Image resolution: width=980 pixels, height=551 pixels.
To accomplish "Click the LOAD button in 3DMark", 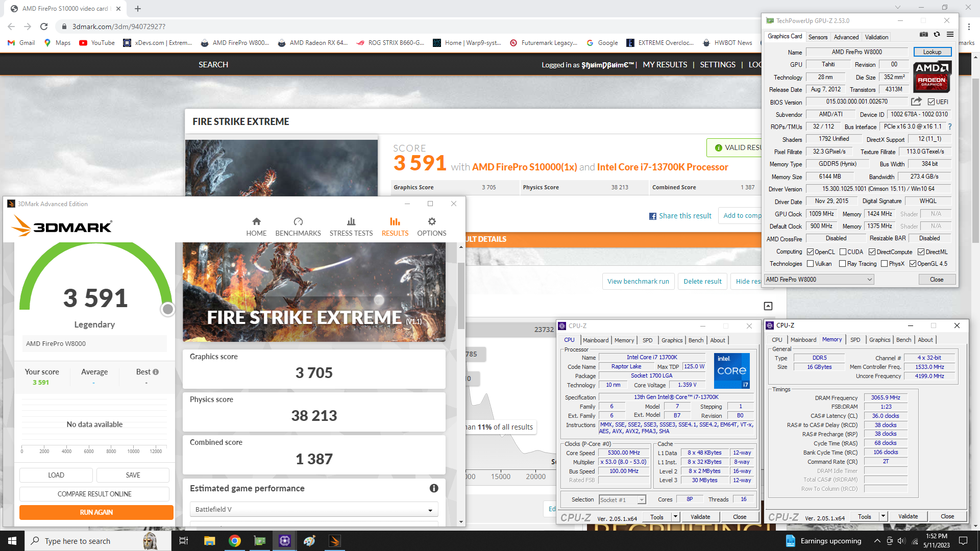I will click(56, 475).
